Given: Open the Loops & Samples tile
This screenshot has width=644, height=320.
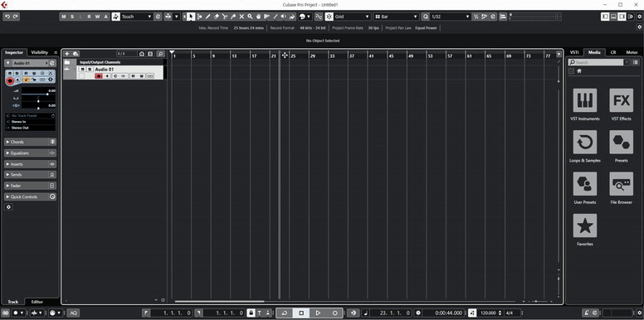Looking at the screenshot, I should (585, 142).
